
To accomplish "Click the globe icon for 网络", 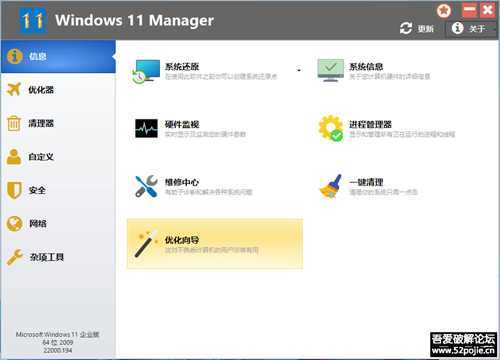I will pos(14,224).
